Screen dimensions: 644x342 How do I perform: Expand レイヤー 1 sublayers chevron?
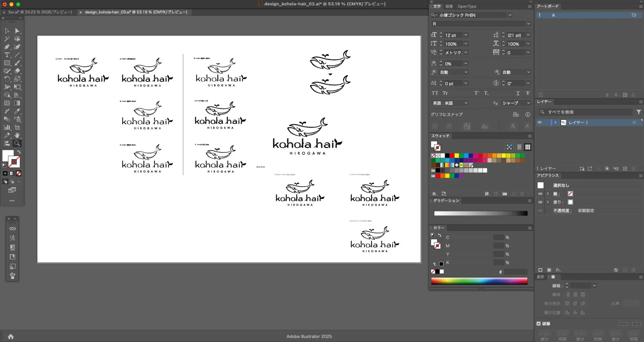point(555,122)
